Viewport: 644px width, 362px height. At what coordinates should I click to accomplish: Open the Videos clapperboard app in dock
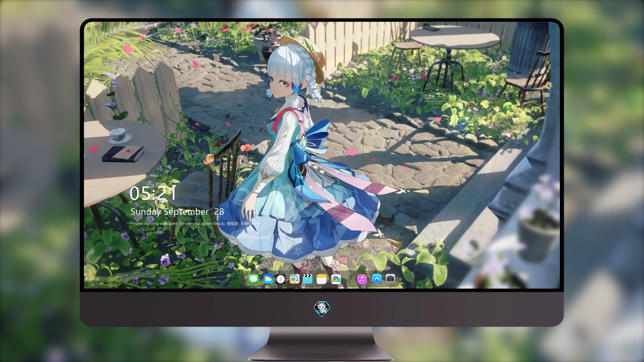click(308, 279)
